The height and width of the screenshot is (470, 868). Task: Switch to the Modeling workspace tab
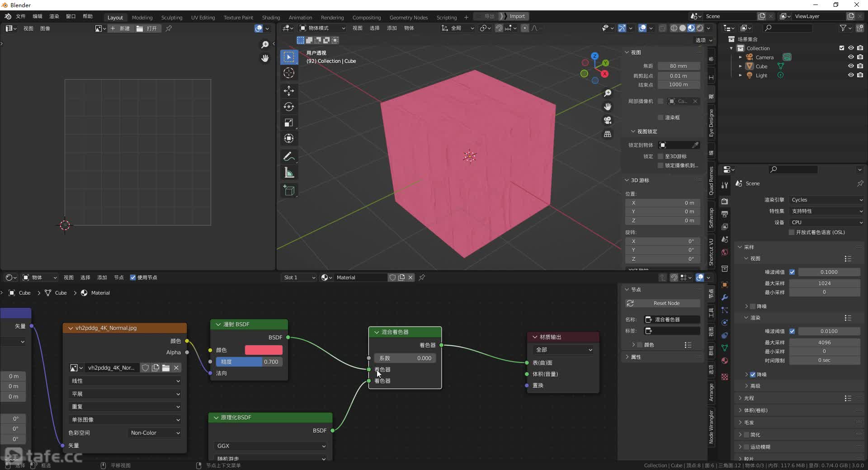point(142,17)
